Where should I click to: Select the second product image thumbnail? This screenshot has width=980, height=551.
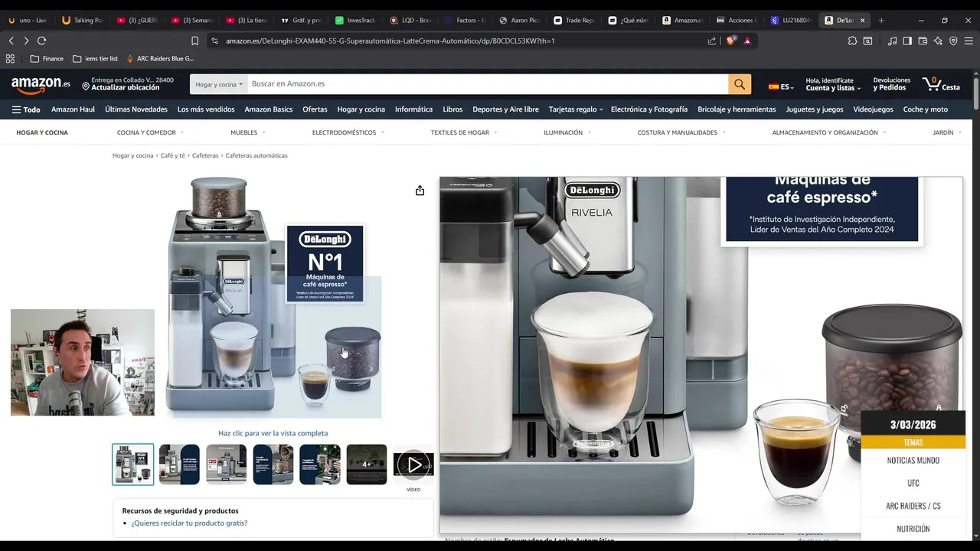point(180,465)
